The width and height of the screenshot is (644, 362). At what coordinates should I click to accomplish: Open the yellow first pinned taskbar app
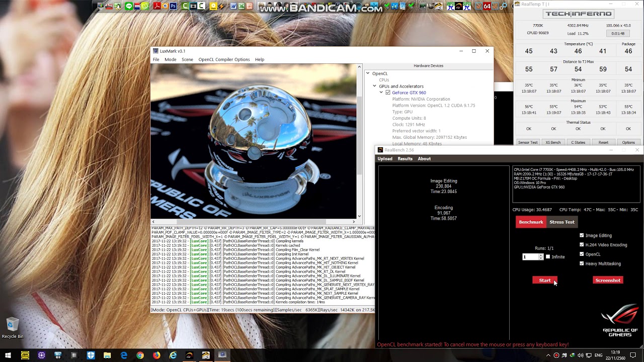pyautogui.click(x=25, y=355)
